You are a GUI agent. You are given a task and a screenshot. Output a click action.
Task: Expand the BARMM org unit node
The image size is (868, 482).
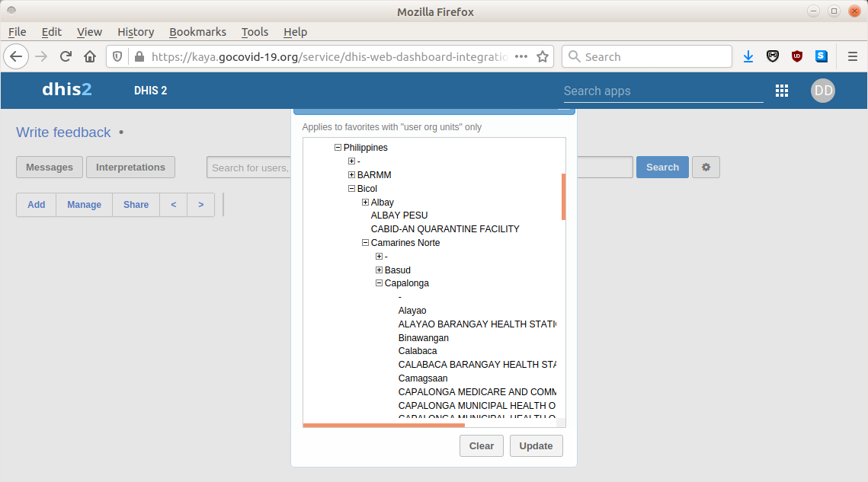pos(351,175)
